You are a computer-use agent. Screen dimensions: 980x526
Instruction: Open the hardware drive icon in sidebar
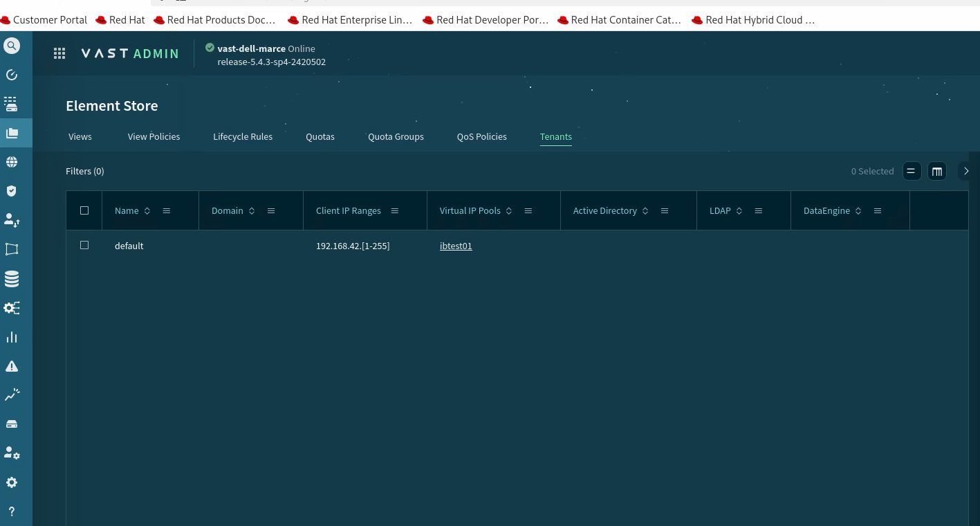click(12, 424)
